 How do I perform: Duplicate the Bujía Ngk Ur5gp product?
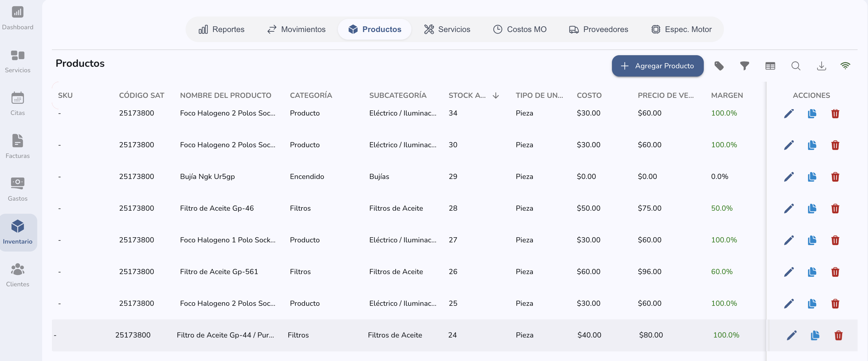click(812, 177)
